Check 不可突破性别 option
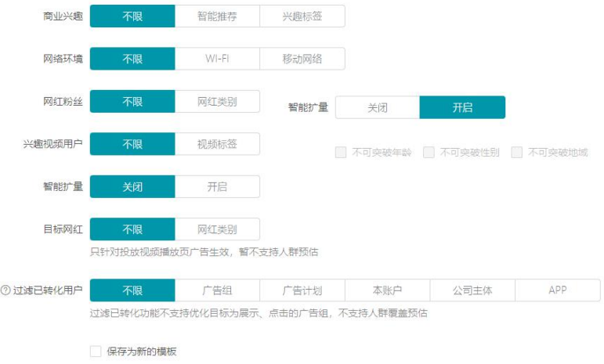Image resolution: width=604 pixels, height=364 pixels. pyautogui.click(x=429, y=153)
